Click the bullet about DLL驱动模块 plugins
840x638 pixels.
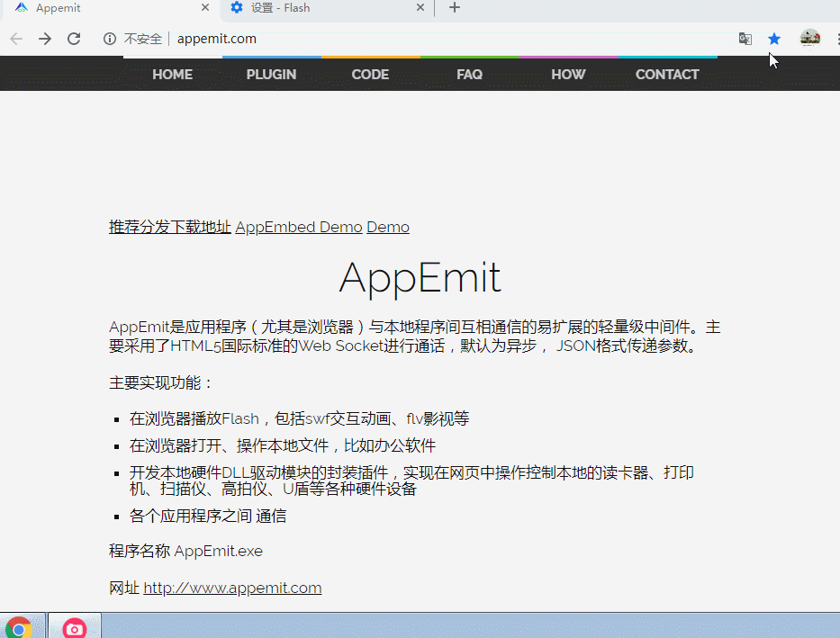tap(411, 481)
